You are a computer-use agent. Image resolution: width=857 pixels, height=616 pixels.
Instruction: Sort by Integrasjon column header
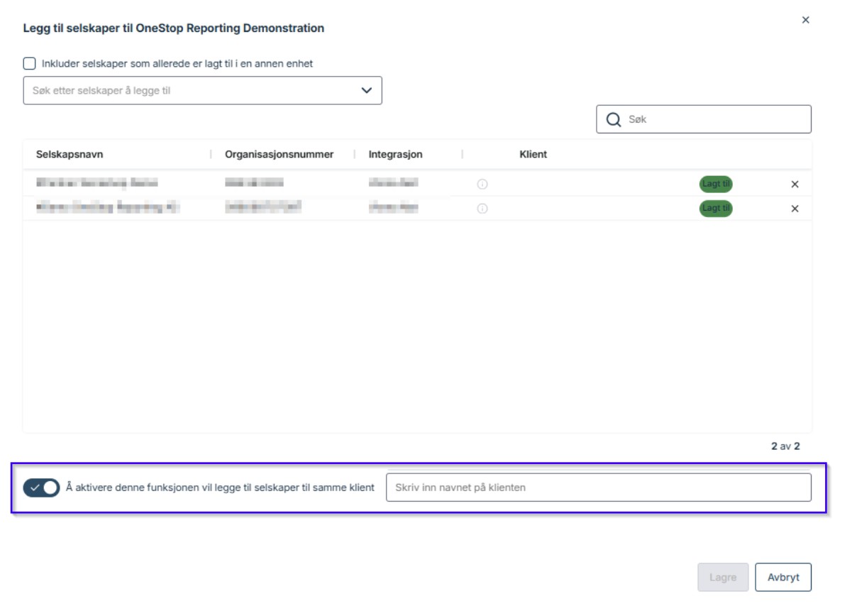395,155
